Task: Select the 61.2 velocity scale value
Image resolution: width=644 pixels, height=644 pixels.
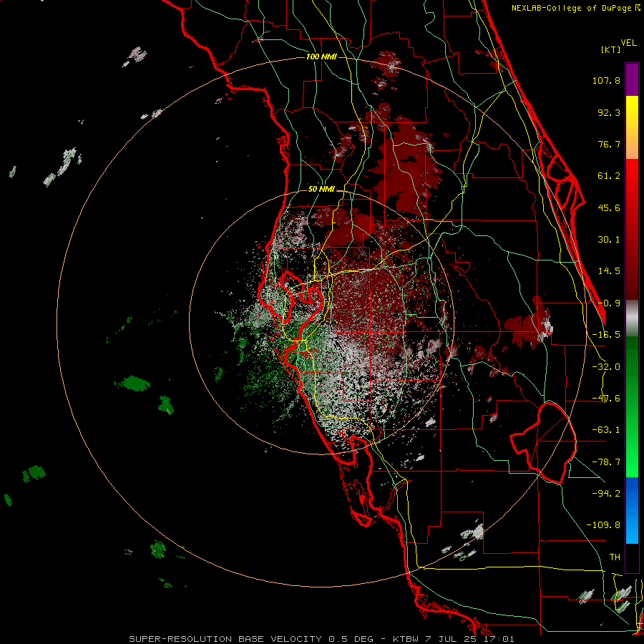Action: pos(609,176)
